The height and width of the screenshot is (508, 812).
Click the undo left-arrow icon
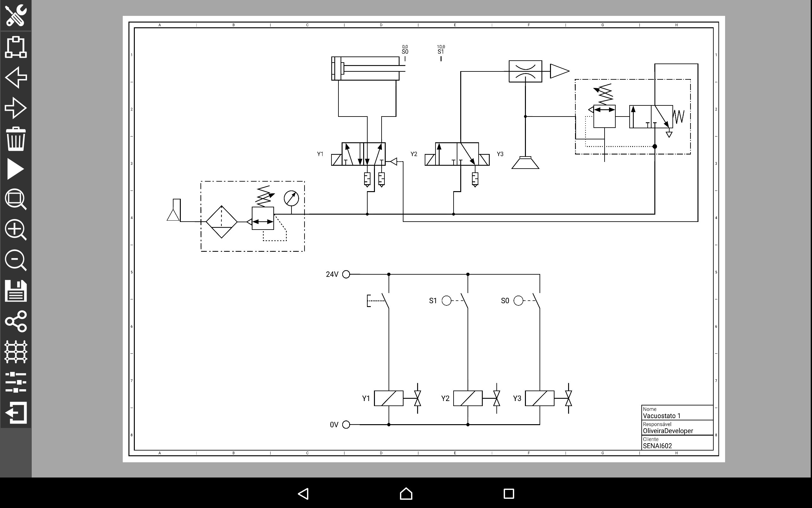click(16, 77)
